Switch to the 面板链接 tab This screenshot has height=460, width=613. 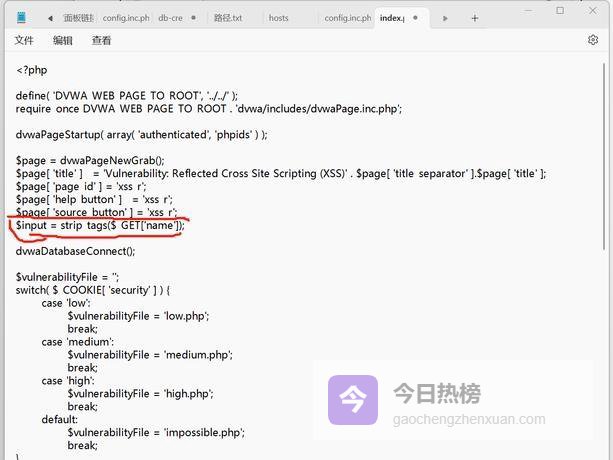78,18
